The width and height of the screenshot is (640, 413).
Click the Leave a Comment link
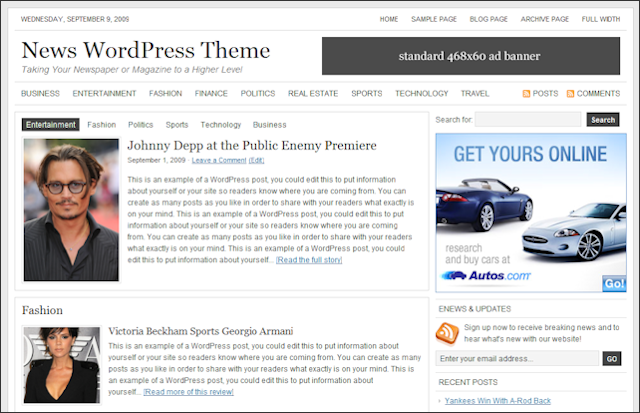click(219, 160)
